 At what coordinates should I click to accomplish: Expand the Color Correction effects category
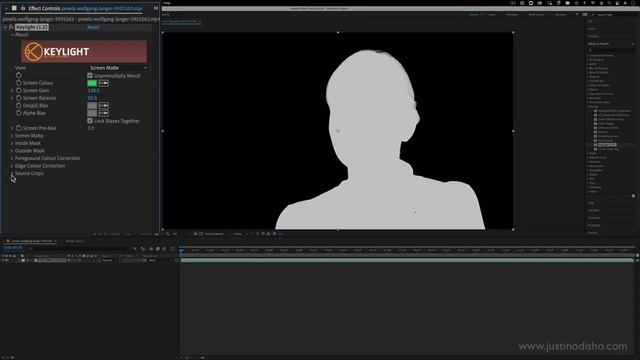pos(588,85)
